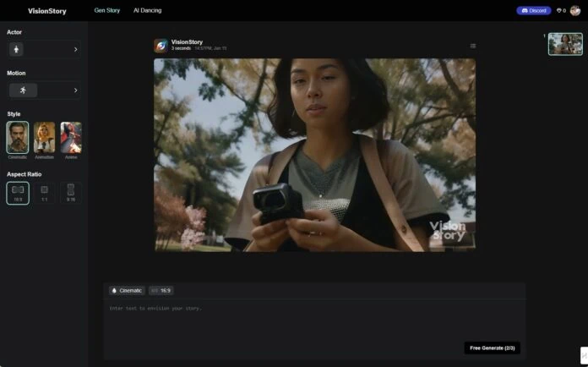Open the post options menu icon
588x367 pixels.
473,46
